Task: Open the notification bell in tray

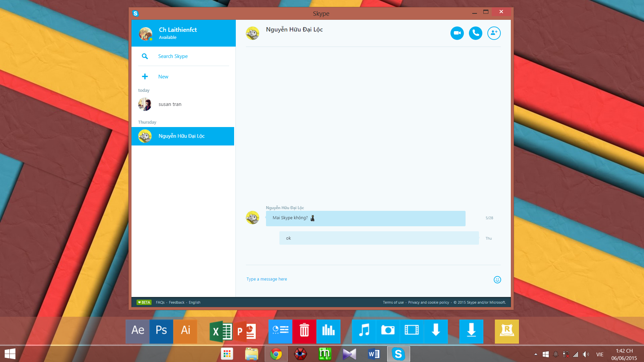Action: coord(556,354)
